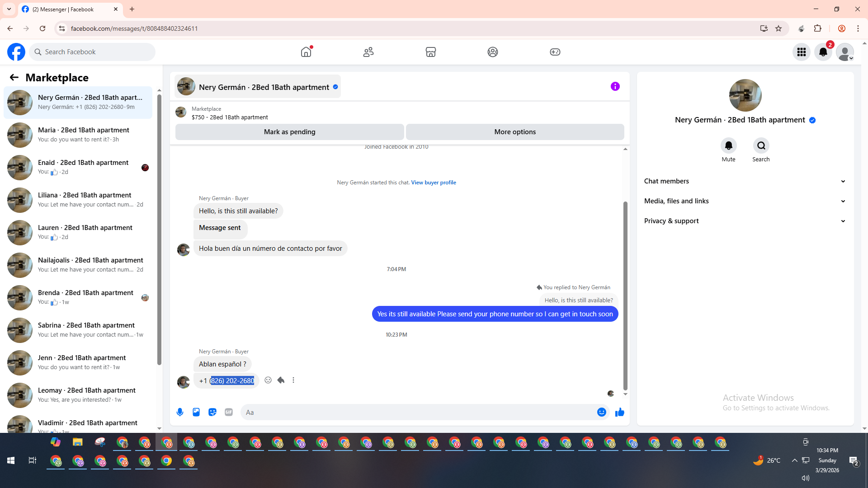Attach a photo using the image icon
Viewport: 868px width, 488px height.
pyautogui.click(x=196, y=412)
